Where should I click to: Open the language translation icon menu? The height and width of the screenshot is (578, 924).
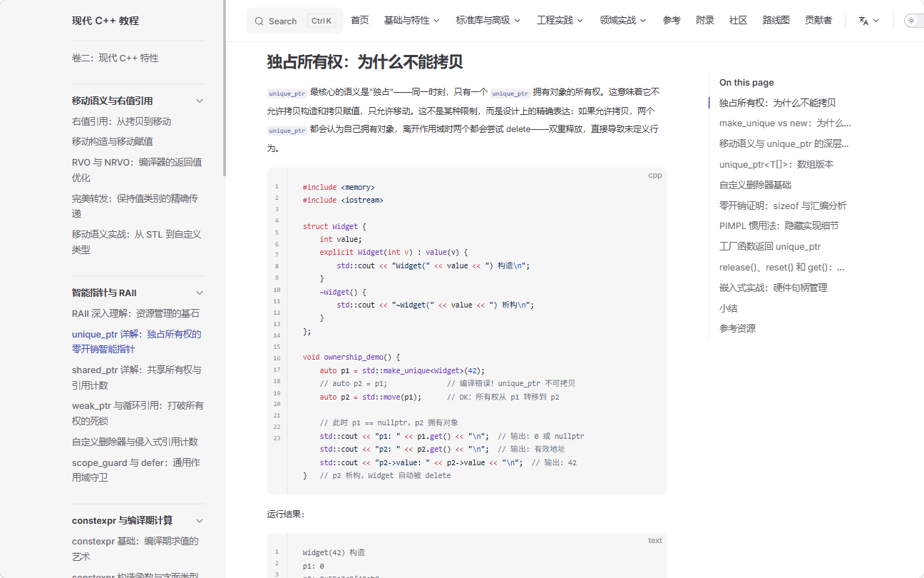[x=869, y=21]
